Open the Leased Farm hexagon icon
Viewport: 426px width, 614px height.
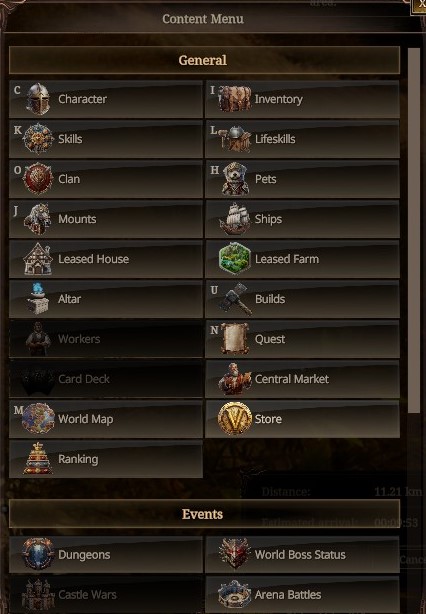[x=235, y=258]
